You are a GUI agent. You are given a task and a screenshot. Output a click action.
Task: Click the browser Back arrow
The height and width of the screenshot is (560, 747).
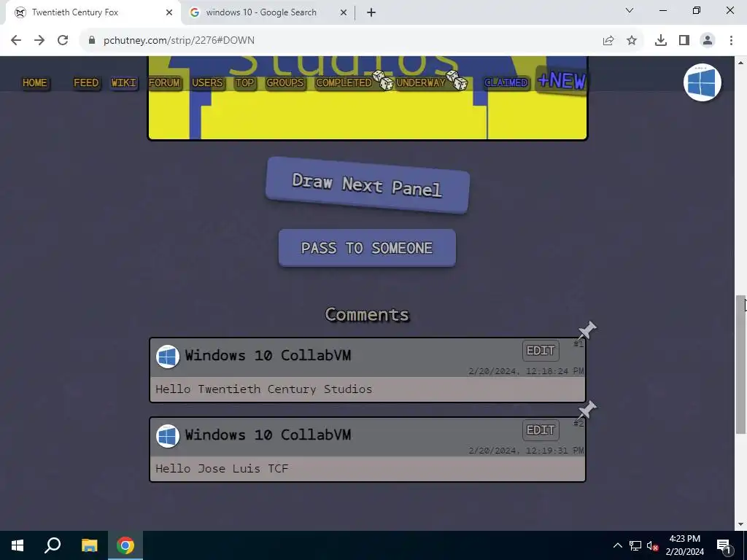click(x=16, y=41)
